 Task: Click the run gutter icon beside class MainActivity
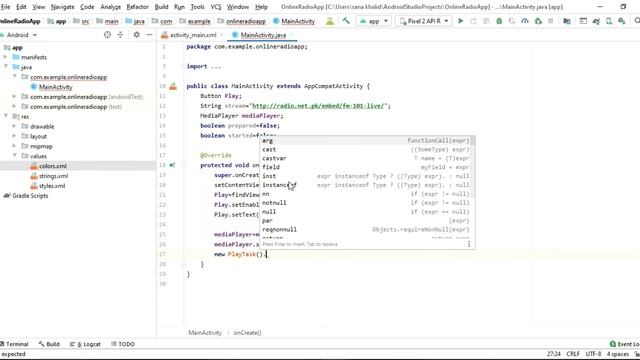173,86
